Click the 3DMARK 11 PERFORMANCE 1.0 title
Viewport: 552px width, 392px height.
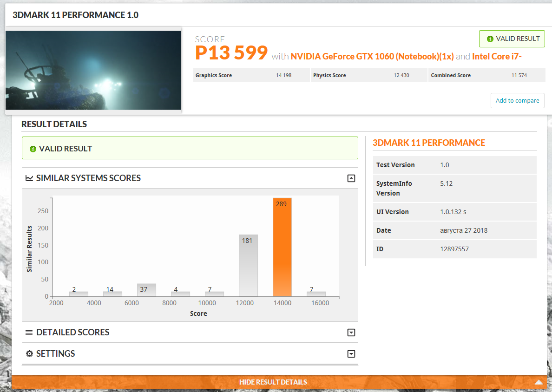point(75,15)
